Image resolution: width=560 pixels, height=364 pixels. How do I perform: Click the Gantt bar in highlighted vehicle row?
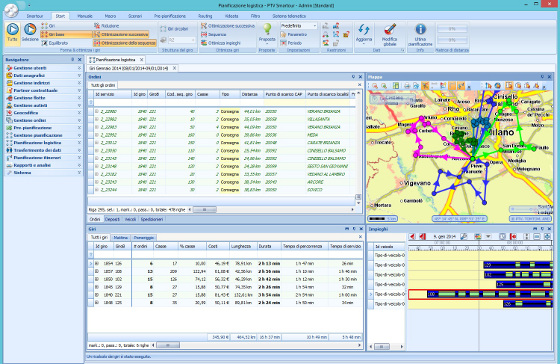489,294
